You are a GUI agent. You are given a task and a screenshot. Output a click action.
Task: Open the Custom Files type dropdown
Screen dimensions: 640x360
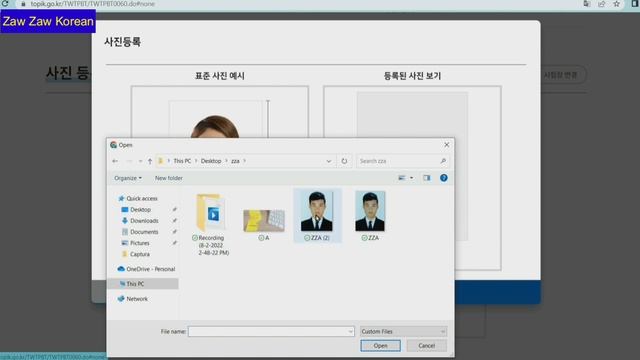point(403,331)
